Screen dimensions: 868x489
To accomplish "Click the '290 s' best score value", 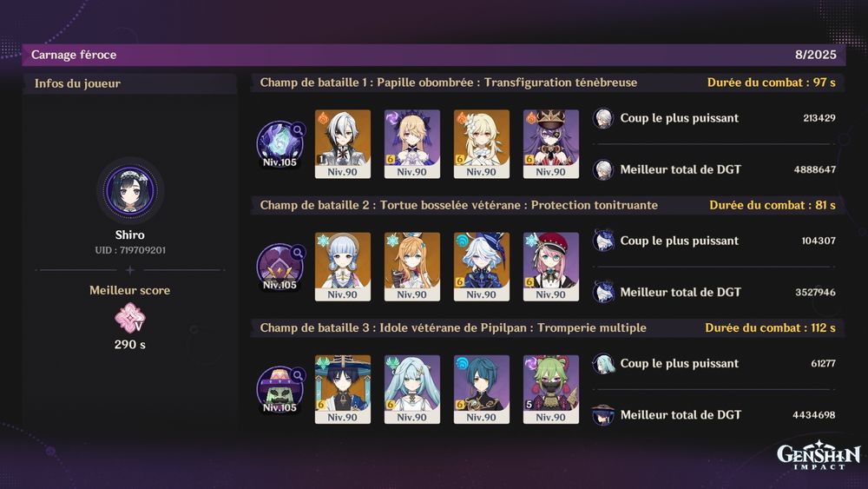I will click(x=130, y=345).
